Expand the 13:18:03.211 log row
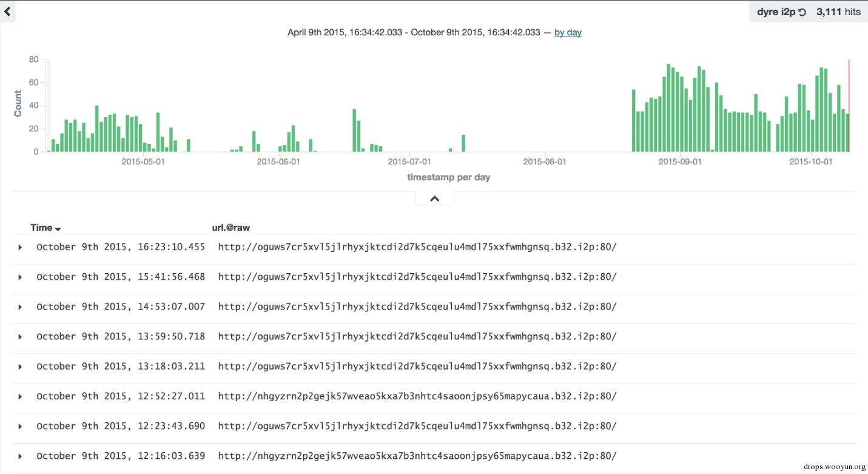The height and width of the screenshot is (474, 868). click(x=20, y=367)
